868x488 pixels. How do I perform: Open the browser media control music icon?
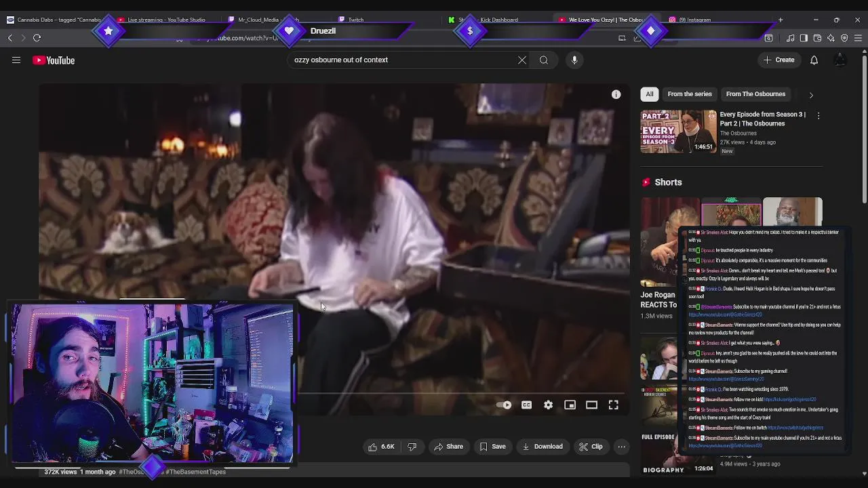(790, 38)
